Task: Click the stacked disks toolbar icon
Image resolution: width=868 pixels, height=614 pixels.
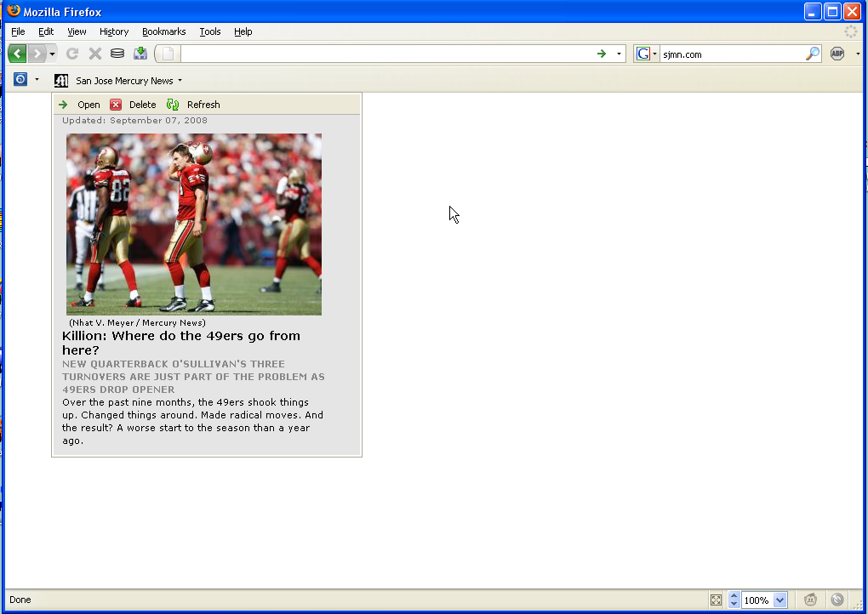Action: (117, 54)
